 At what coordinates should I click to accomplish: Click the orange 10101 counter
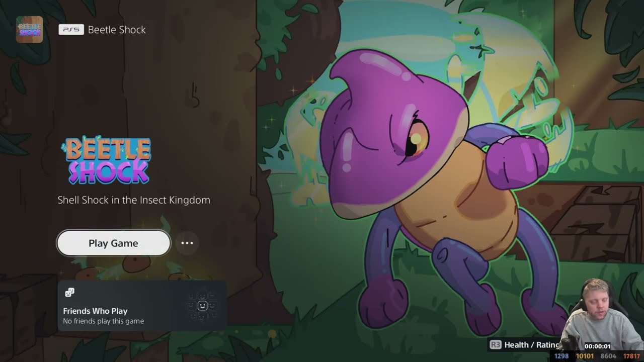point(585,356)
